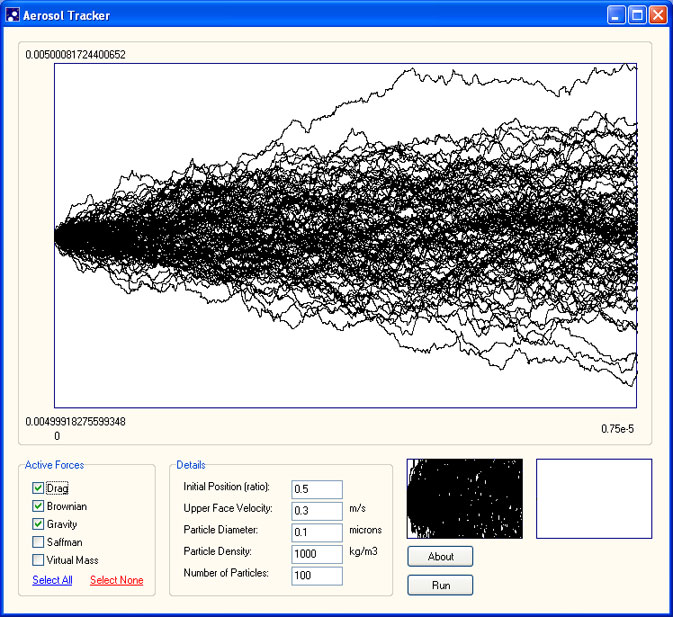This screenshot has height=617, width=673.
Task: Enable the Saffman force checkbox
Action: tap(38, 542)
